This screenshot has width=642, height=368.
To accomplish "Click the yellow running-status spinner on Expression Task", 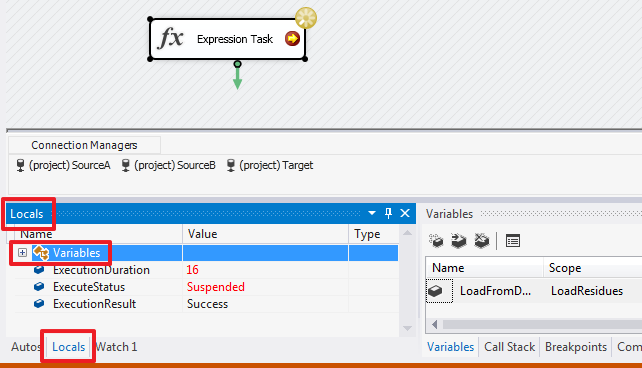I will [x=306, y=18].
